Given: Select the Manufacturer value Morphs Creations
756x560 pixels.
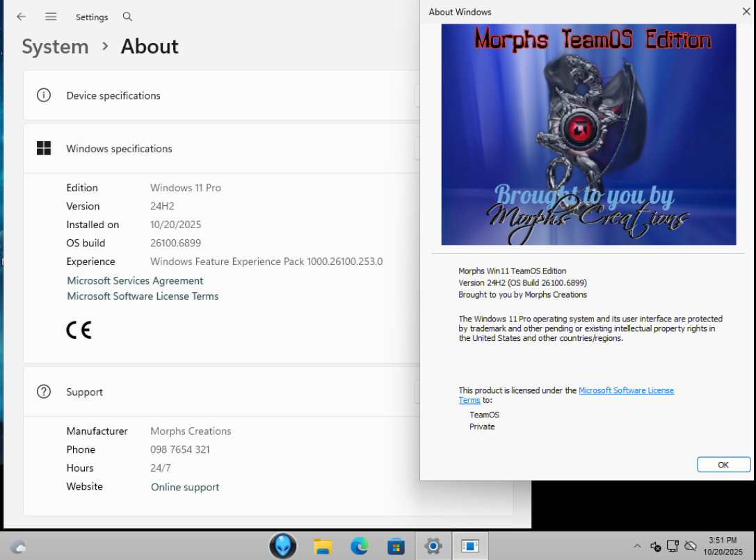Looking at the screenshot, I should coord(191,431).
